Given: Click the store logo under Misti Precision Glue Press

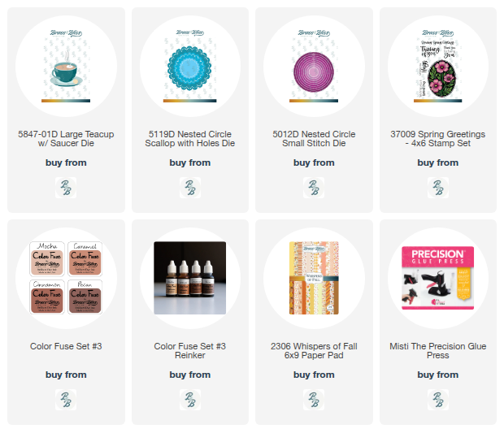Looking at the screenshot, I should [438, 400].
